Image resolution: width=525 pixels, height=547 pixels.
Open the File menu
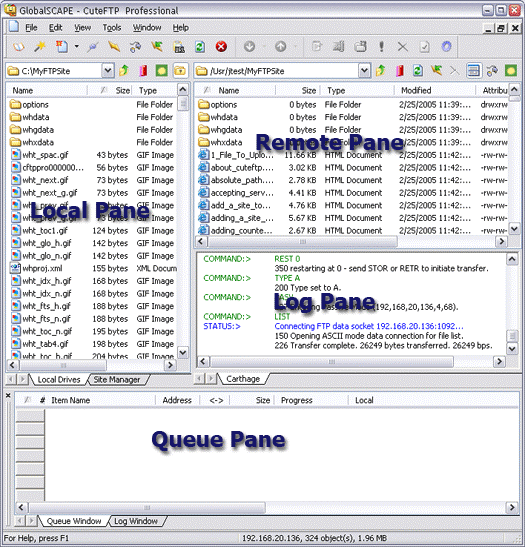(31, 28)
